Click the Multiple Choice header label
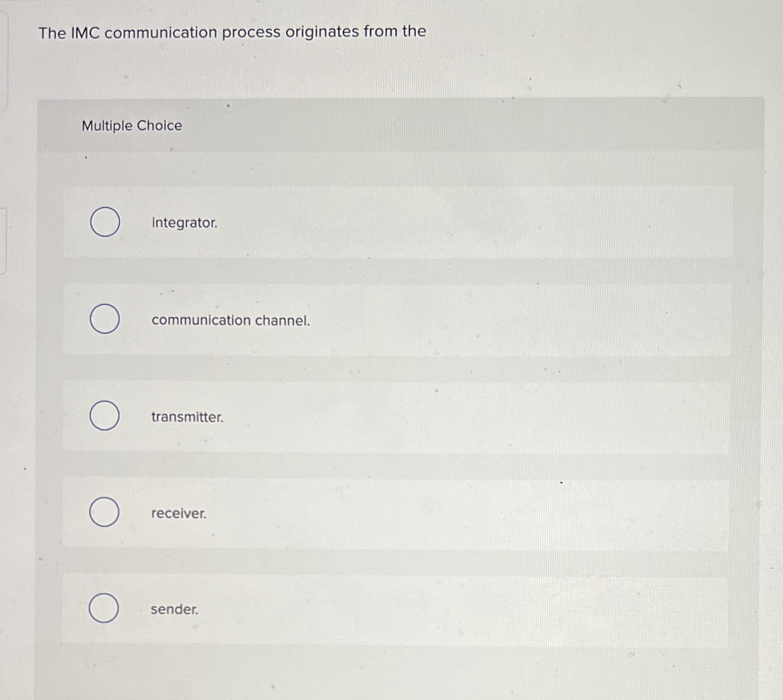 132,126
